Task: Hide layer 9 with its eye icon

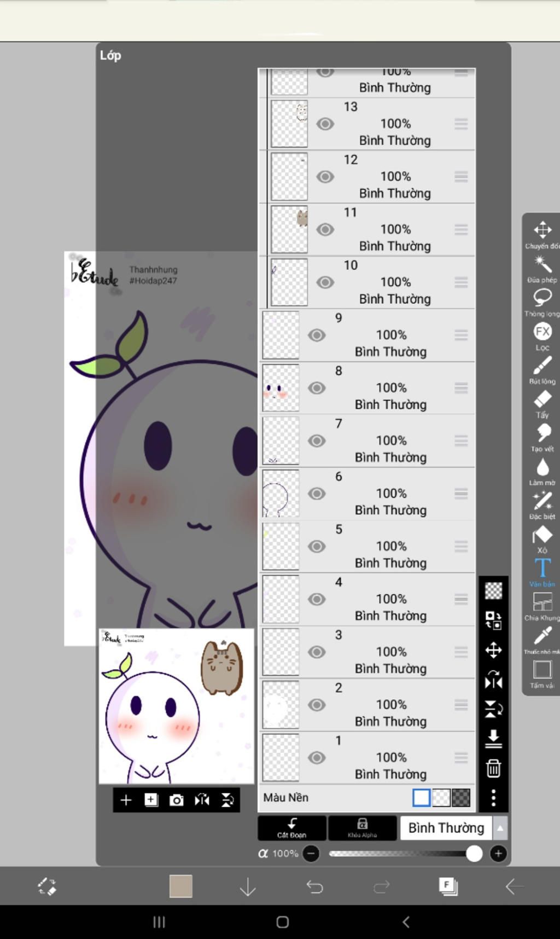Action: click(x=317, y=335)
